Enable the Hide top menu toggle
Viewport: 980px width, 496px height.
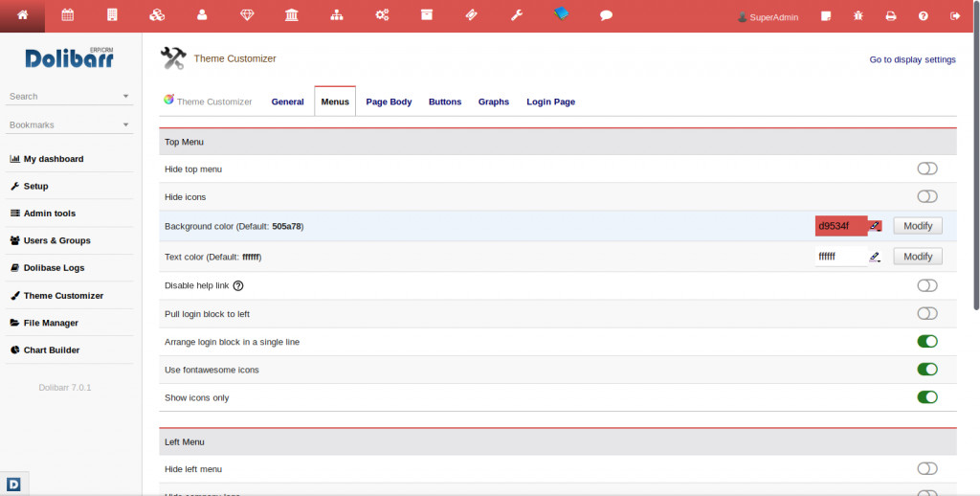click(x=926, y=169)
